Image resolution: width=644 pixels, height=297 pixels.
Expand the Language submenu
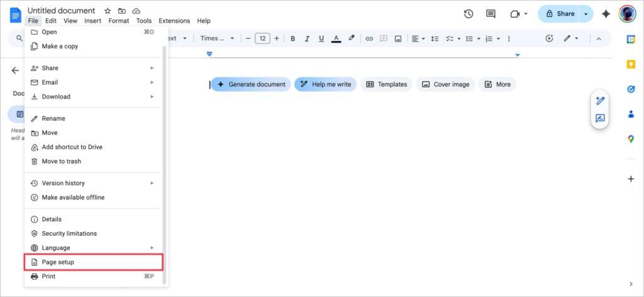[x=94, y=248]
